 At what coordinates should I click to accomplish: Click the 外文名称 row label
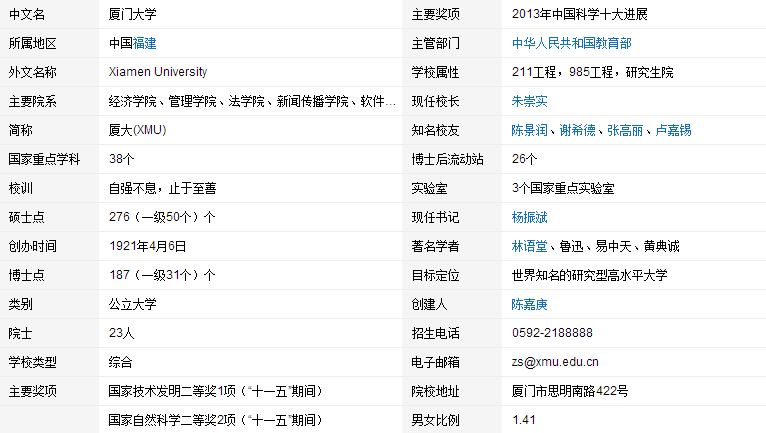(x=33, y=72)
